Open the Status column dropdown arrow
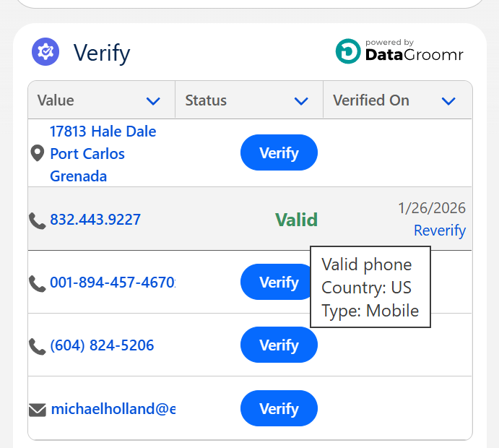The height and width of the screenshot is (448, 499). [x=301, y=101]
